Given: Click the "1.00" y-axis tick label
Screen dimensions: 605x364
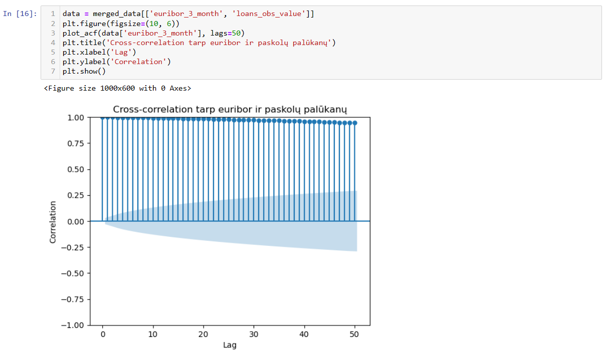Looking at the screenshot, I should [x=77, y=118].
